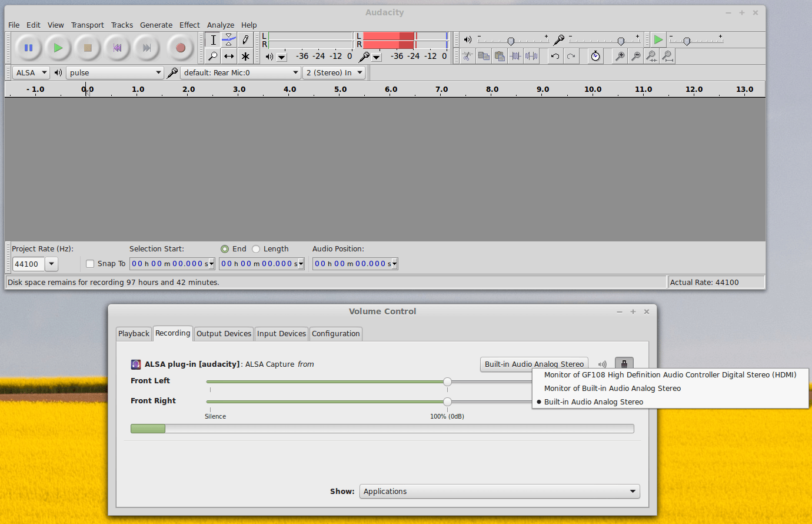Select the Zoom magnifier tool
812x524 pixels.
click(x=213, y=57)
